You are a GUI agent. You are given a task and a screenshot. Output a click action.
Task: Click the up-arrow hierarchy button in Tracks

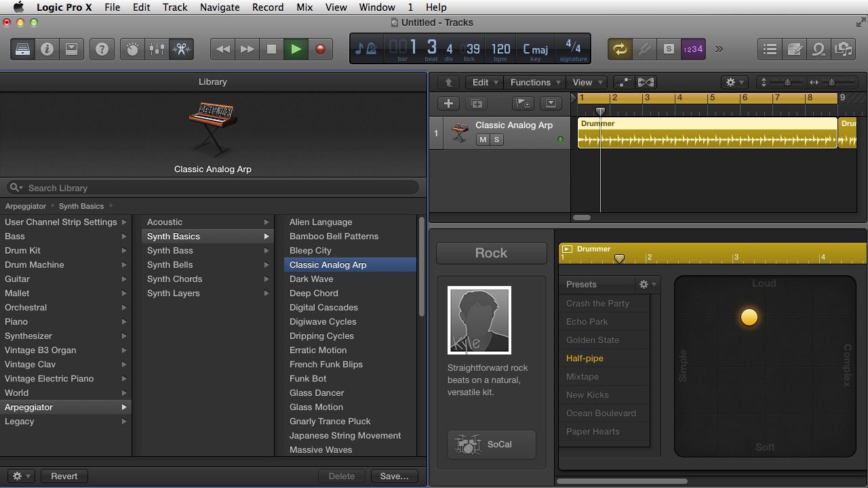[x=448, y=82]
